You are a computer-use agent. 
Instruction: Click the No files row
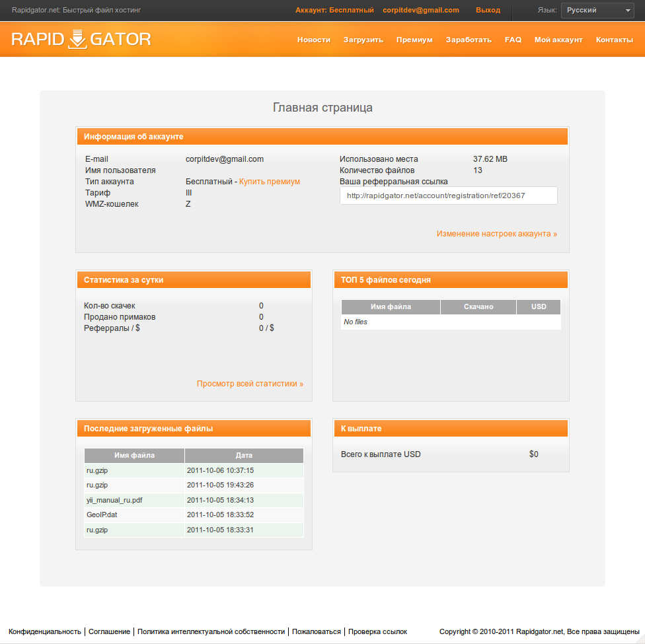point(451,322)
